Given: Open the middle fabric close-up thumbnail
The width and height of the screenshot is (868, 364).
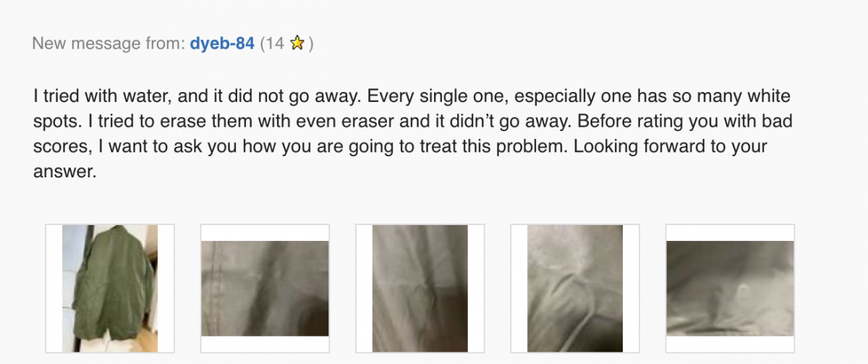Looking at the screenshot, I should coord(420,288).
